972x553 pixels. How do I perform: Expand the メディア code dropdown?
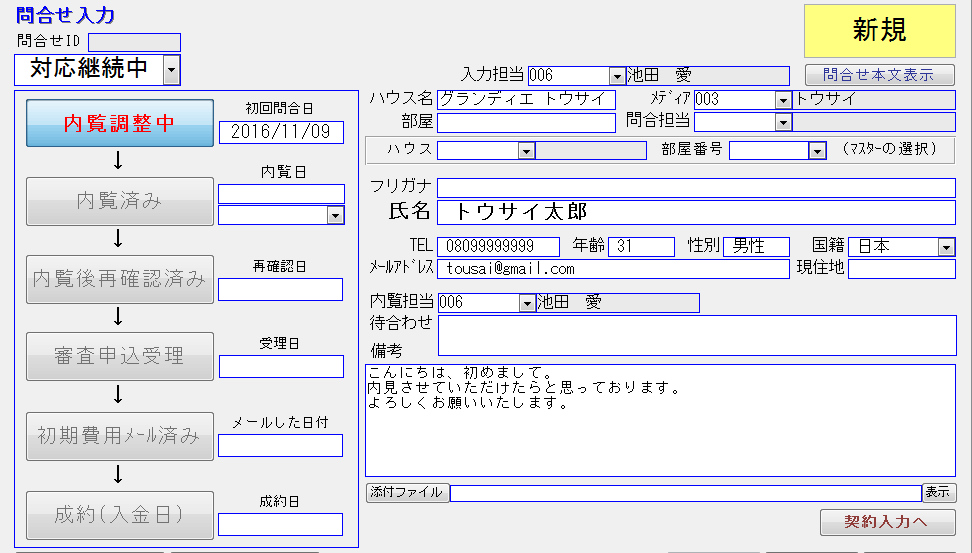point(782,100)
